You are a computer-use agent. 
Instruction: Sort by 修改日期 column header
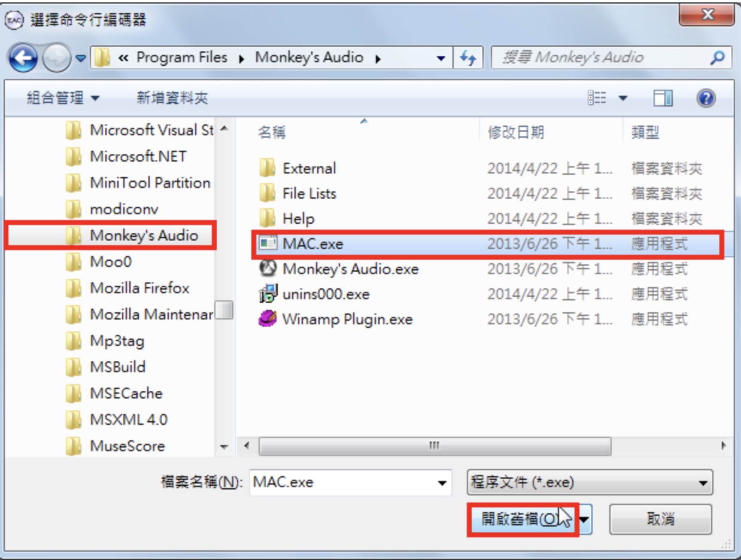tap(516, 132)
